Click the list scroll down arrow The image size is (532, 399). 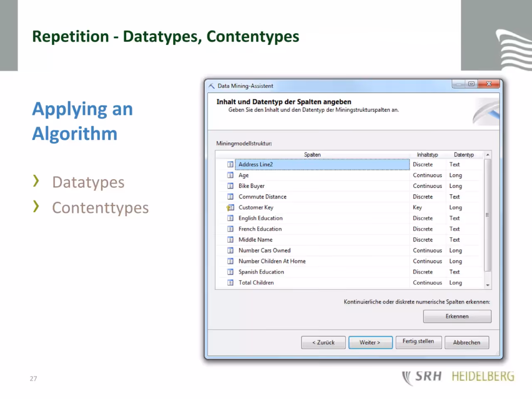488,285
